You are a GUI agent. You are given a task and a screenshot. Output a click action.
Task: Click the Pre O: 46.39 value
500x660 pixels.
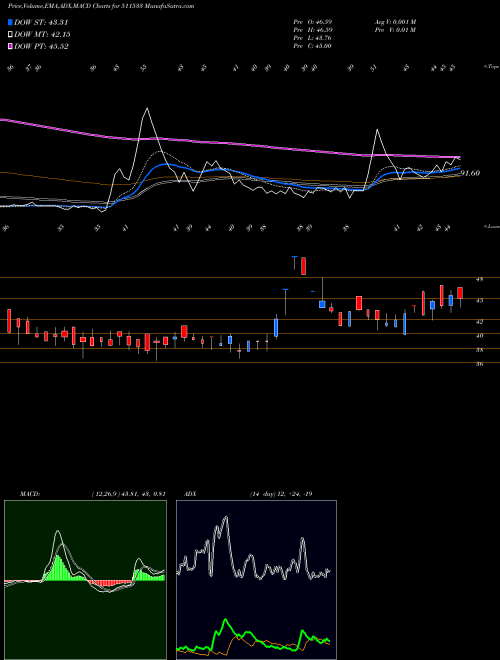point(312,22)
